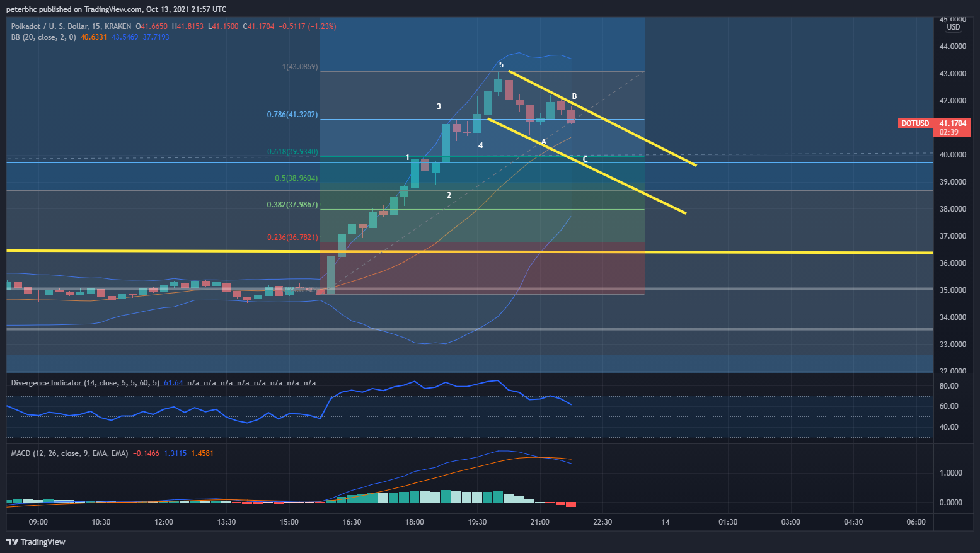The width and height of the screenshot is (980, 553).
Task: Click the 0.0000 label on MACD axis
Action: 950,503
